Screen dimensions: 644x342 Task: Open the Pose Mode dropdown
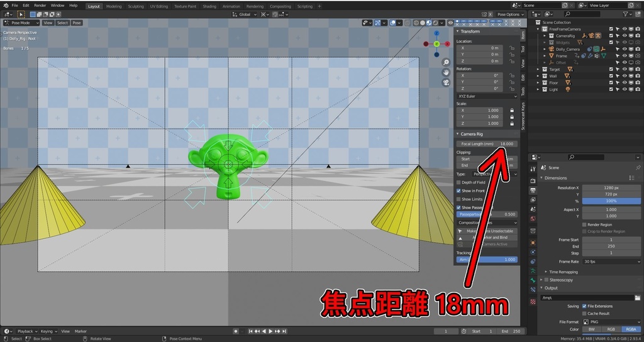pyautogui.click(x=21, y=23)
